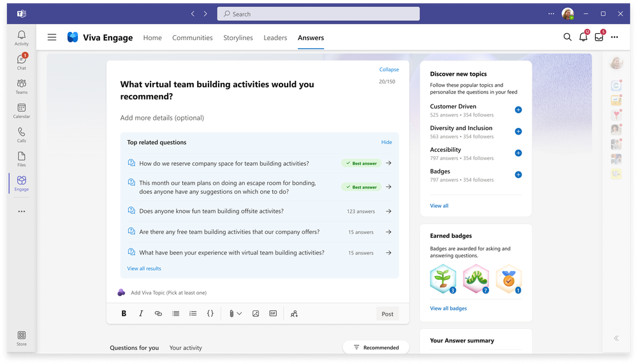
Task: Open the hamburger navigation menu
Action: 52,38
